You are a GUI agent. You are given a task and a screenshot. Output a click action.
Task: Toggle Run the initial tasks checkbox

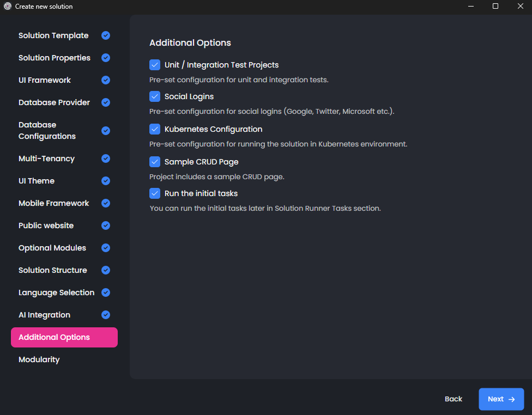(x=155, y=193)
